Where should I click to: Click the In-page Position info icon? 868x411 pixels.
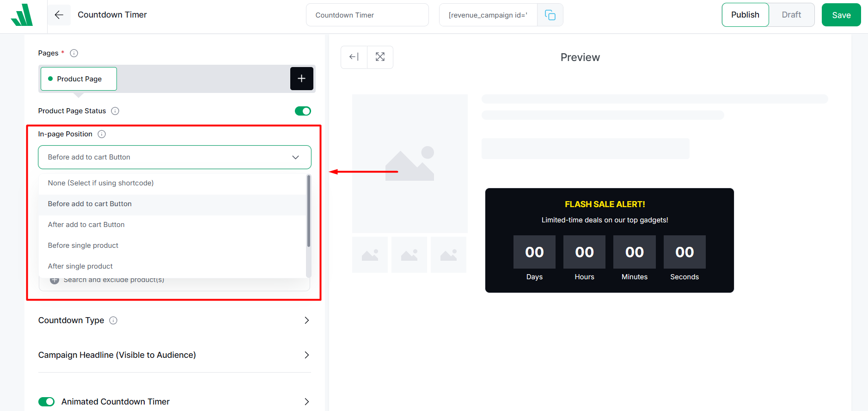(102, 134)
